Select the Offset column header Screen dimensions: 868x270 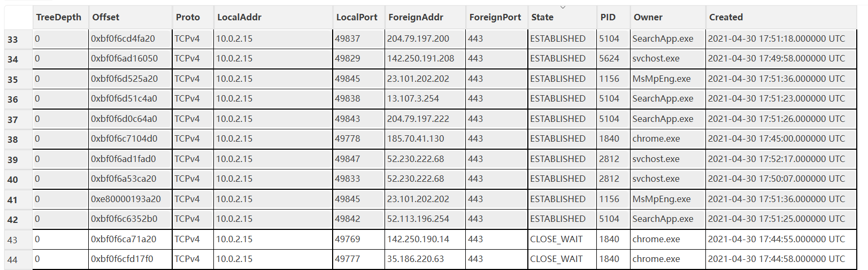[x=106, y=17]
